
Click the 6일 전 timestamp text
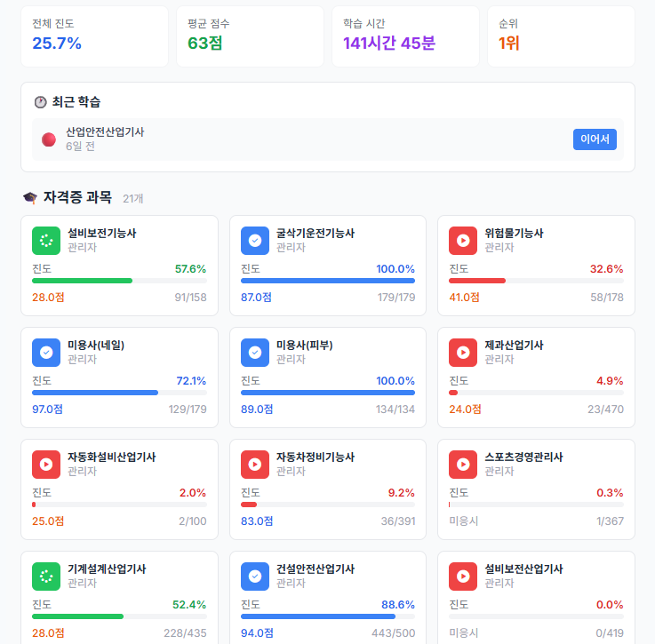80,147
